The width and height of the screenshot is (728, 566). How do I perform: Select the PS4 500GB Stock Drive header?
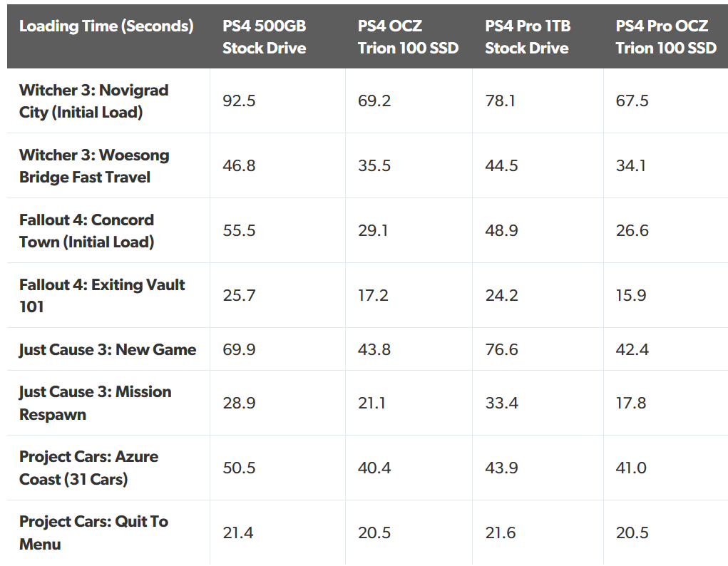[x=265, y=37]
